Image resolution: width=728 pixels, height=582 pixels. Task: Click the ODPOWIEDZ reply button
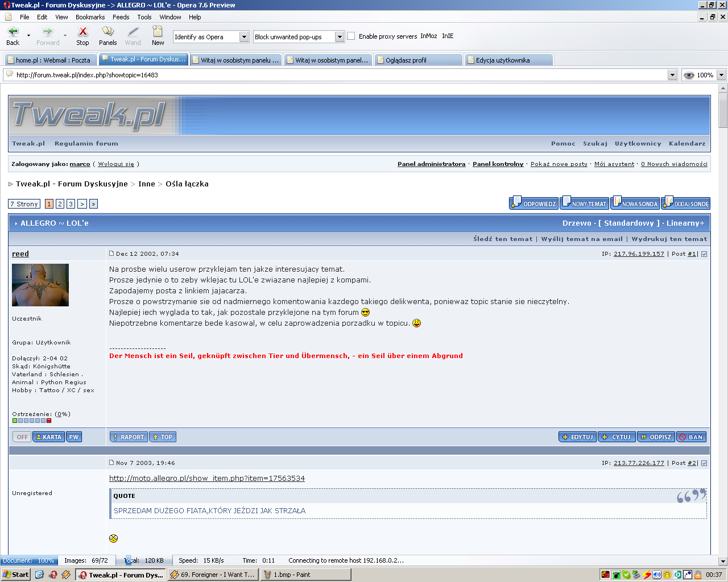[533, 203]
